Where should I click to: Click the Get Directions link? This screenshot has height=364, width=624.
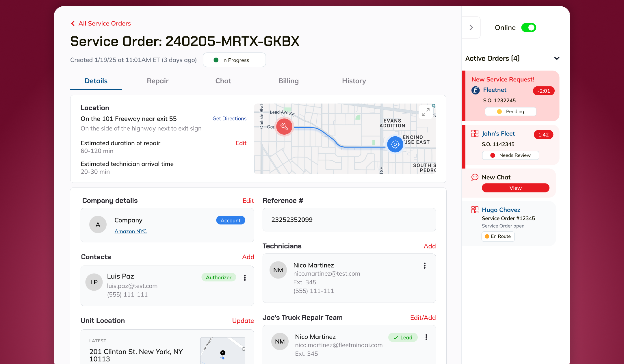[229, 118]
